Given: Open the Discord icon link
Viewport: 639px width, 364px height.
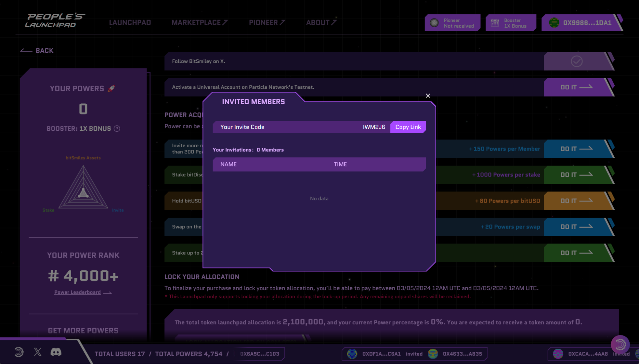Looking at the screenshot, I should click(56, 352).
